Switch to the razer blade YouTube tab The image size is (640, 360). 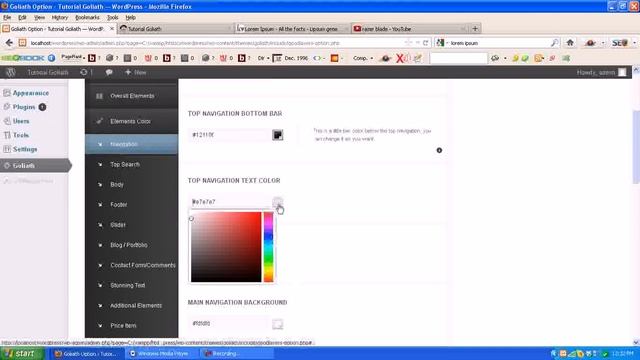409,29
